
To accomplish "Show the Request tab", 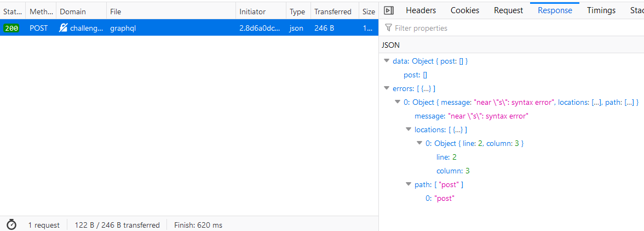I will click(508, 10).
